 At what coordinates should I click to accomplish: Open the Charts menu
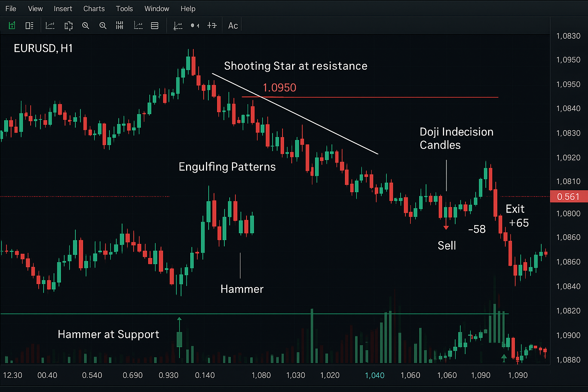(94, 8)
